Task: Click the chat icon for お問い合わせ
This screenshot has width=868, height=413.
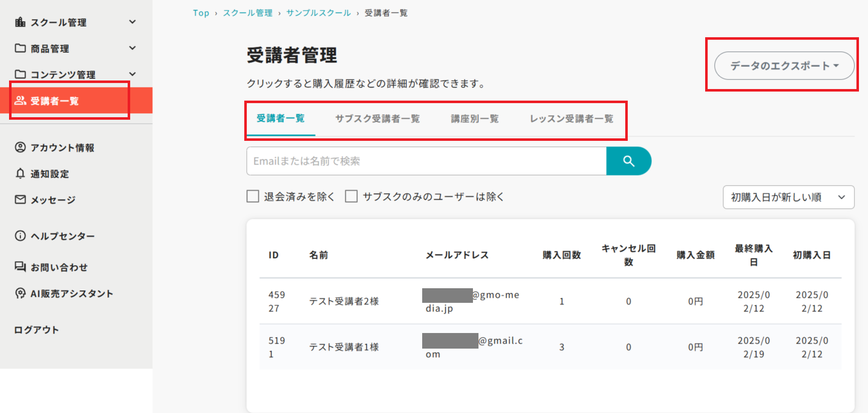Action: pos(20,267)
